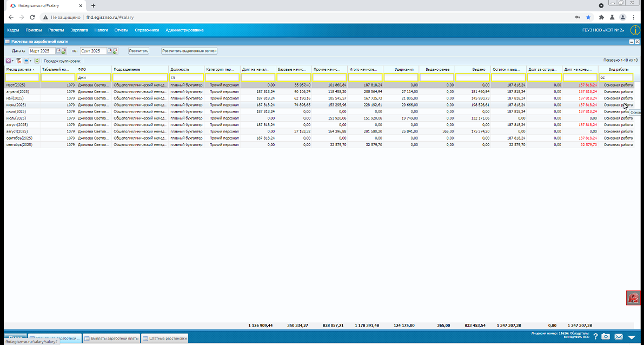Click the Подразделение filter field
This screenshot has height=345, width=644.
coord(140,77)
